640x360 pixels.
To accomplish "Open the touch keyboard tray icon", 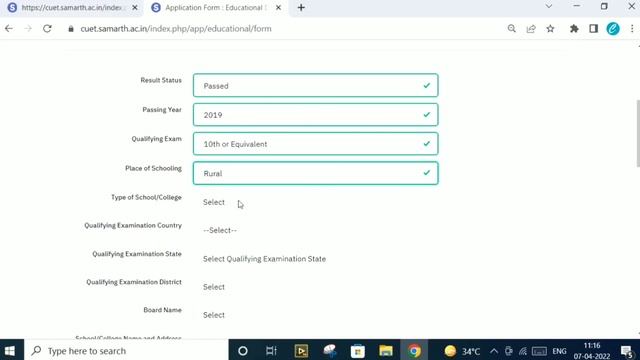I will (539, 351).
